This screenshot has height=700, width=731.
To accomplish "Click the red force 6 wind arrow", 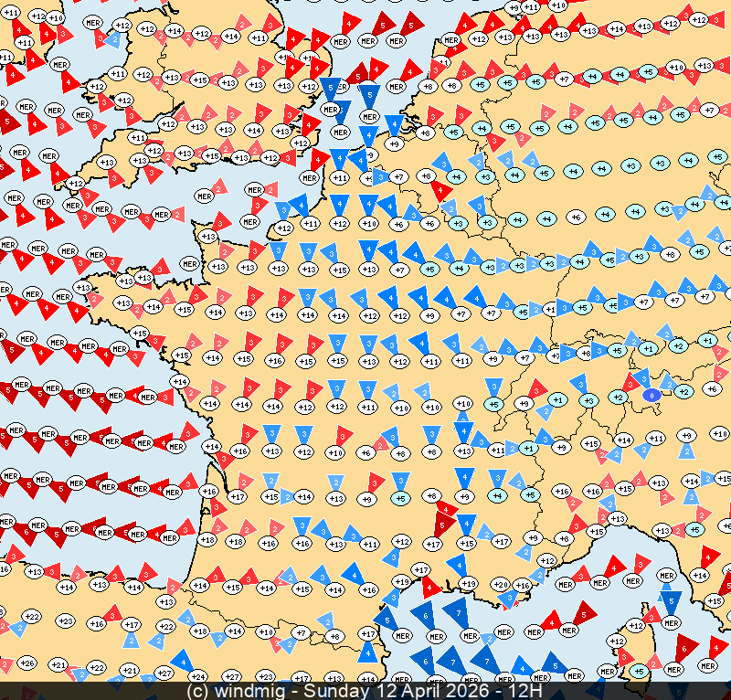I will pyautogui.click(x=683, y=647).
